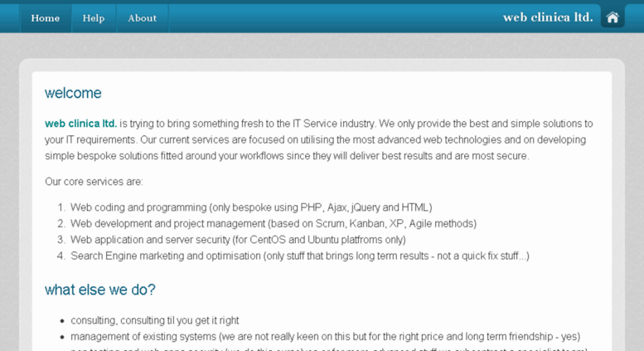Click the web clinica ltd. header logo text
Viewport: 644px width, 351px height.
(x=548, y=17)
